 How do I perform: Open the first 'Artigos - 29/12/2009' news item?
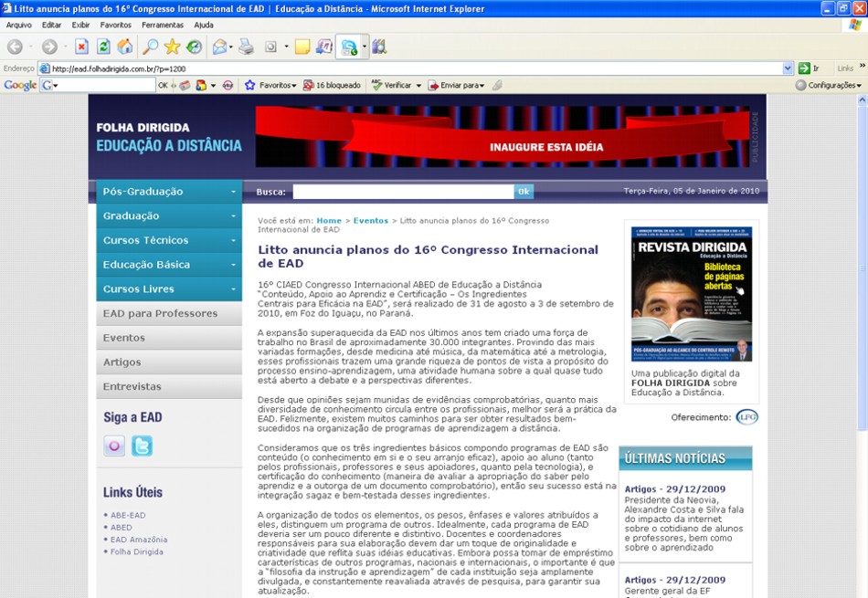[684, 518]
